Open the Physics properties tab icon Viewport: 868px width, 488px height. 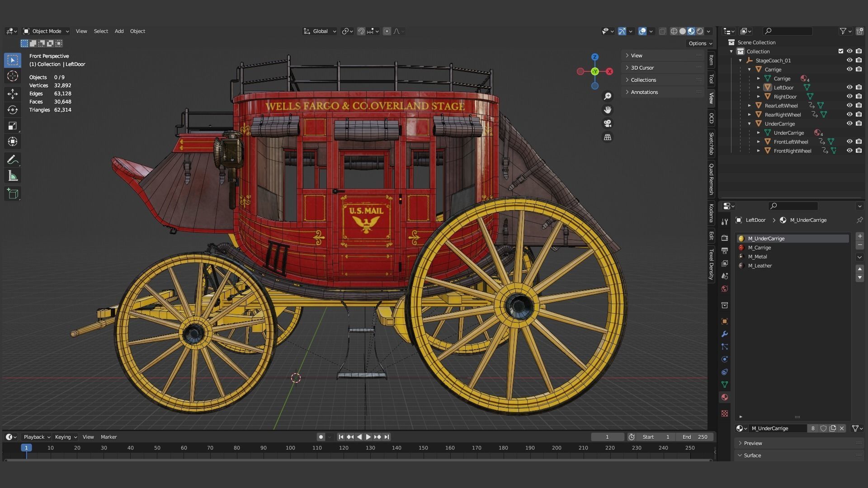[x=725, y=359]
